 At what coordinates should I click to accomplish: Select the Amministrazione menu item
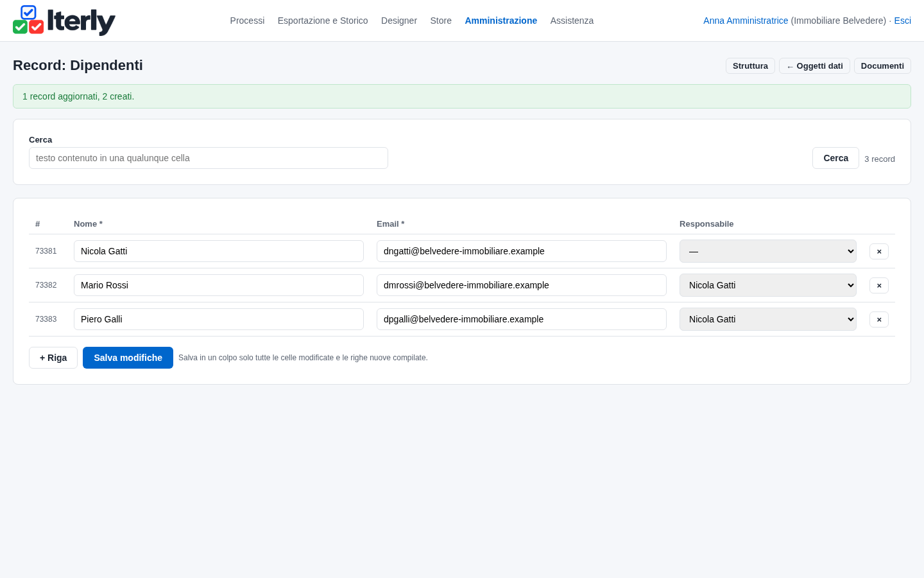[x=501, y=21]
